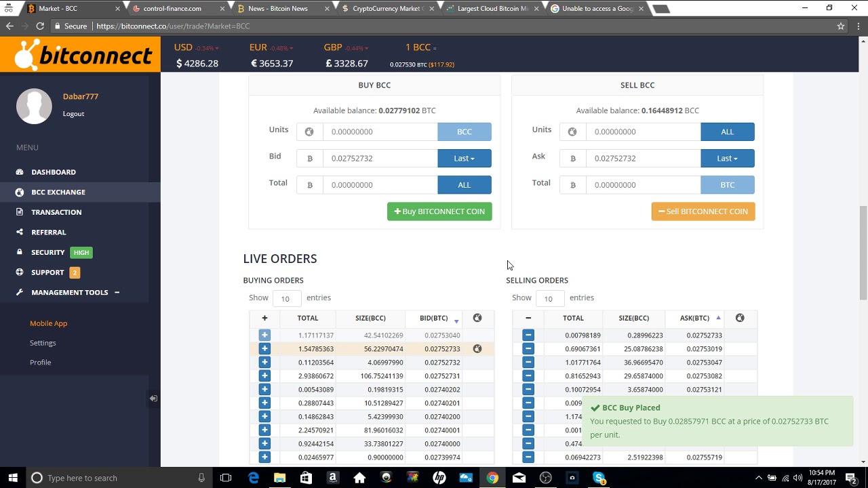
Task: Open the Referral section
Action: (48, 232)
